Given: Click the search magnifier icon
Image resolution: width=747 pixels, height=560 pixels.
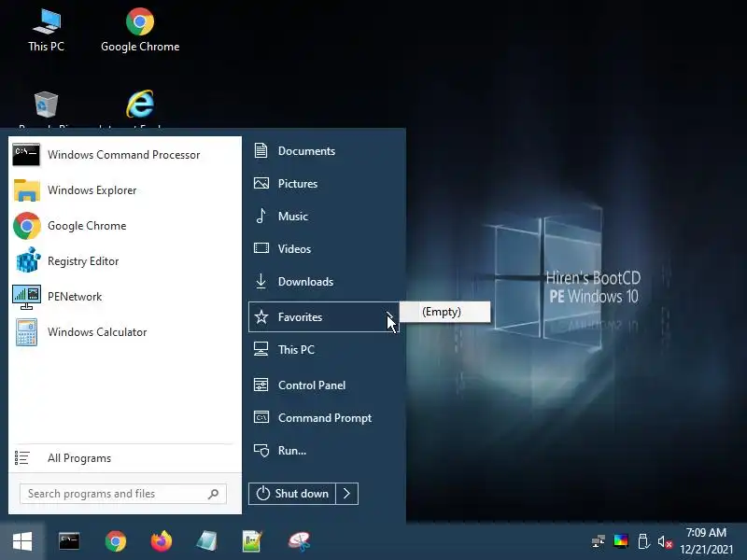Looking at the screenshot, I should coord(214,494).
